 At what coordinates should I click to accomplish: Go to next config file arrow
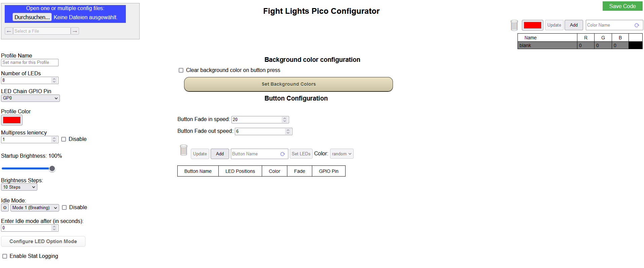tap(75, 31)
